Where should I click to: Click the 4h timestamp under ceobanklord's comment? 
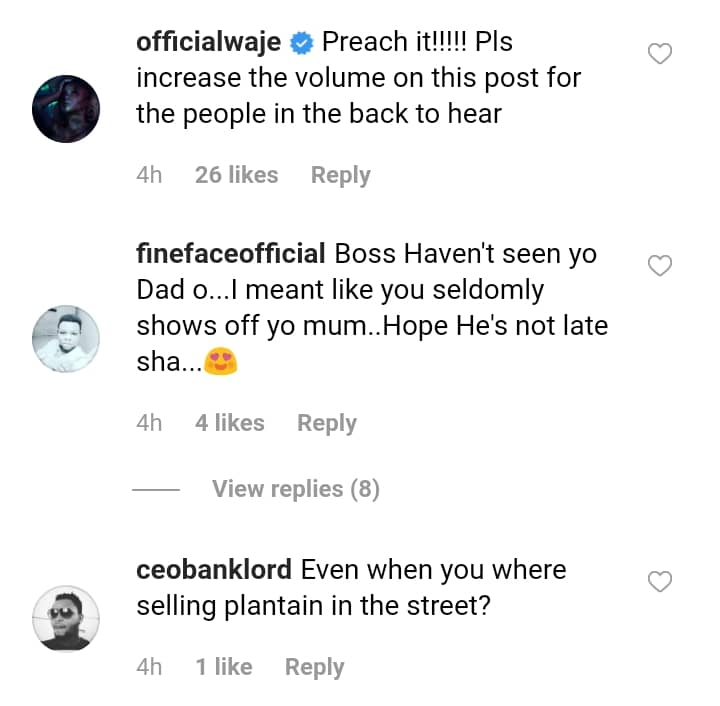(149, 667)
